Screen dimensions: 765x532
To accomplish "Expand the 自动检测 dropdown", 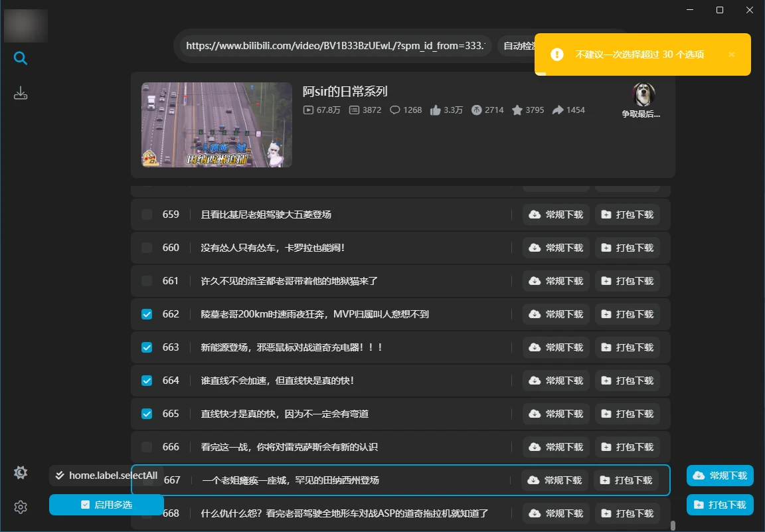I will pyautogui.click(x=517, y=46).
